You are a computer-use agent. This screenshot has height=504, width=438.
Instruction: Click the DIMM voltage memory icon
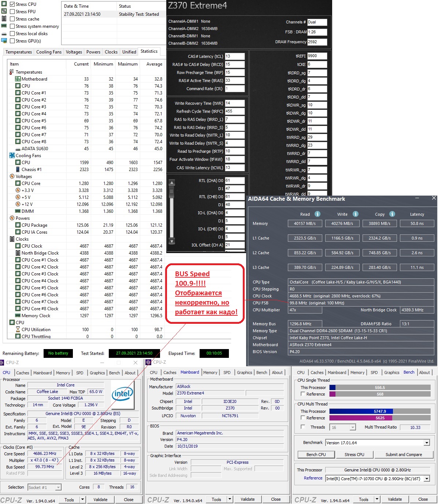(x=18, y=211)
